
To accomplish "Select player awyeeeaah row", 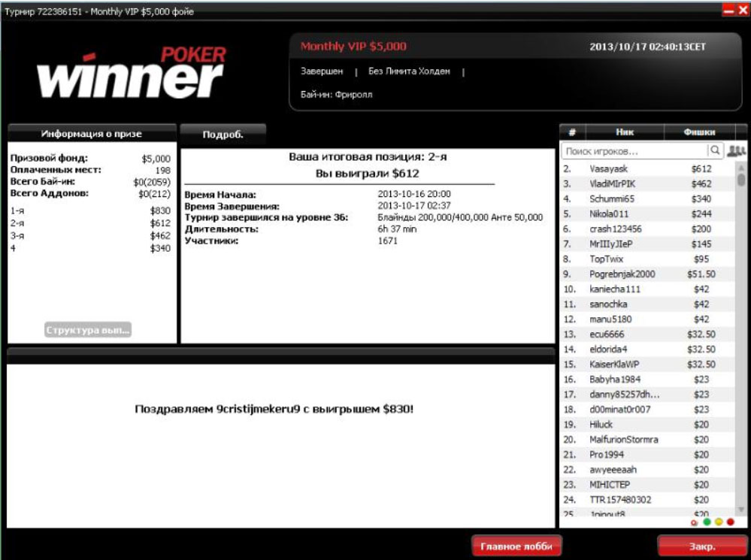I will click(x=647, y=470).
